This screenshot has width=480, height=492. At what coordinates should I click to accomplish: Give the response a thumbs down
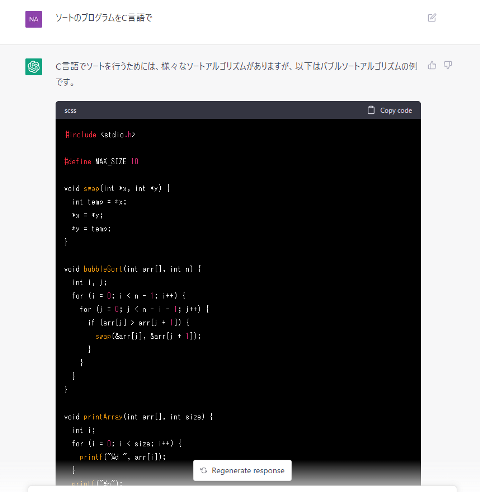click(x=448, y=65)
